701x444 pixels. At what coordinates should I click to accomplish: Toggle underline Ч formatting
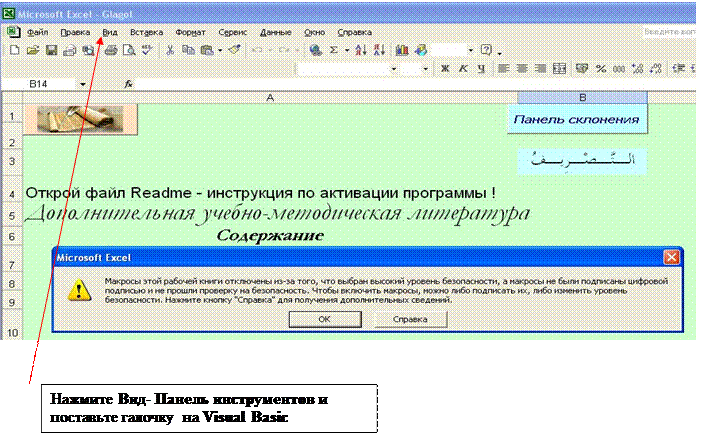click(x=481, y=68)
